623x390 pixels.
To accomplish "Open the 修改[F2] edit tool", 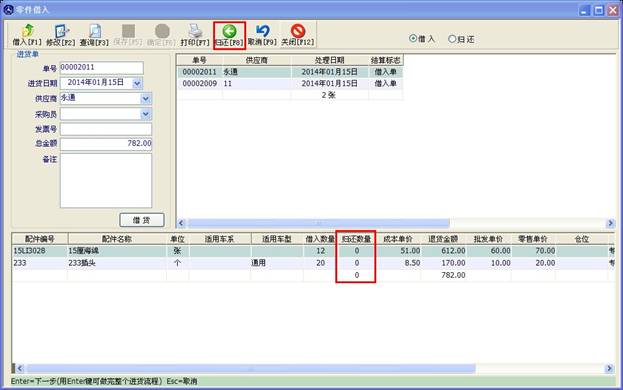I will [x=61, y=31].
